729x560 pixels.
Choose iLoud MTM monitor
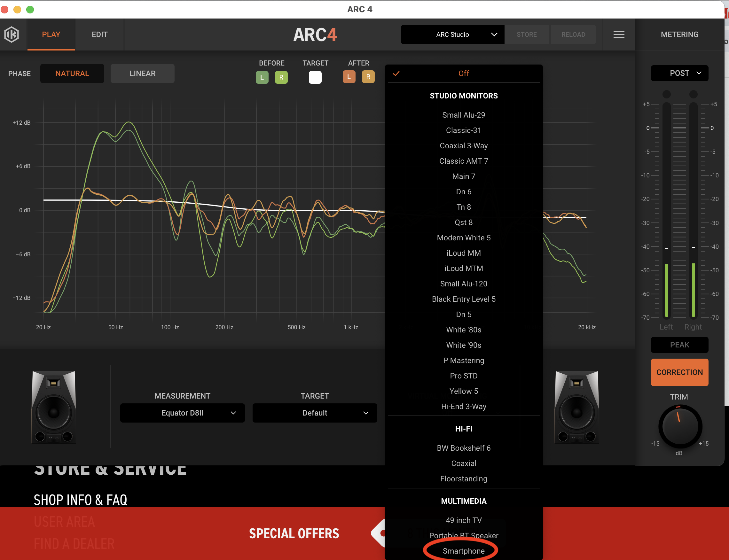[x=464, y=268]
